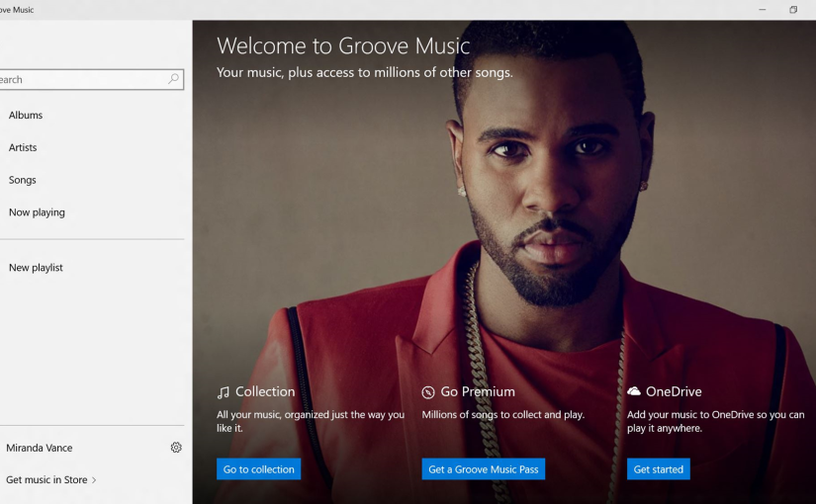Click the OneDrive cloud icon
The width and height of the screenshot is (816, 504).
click(634, 391)
